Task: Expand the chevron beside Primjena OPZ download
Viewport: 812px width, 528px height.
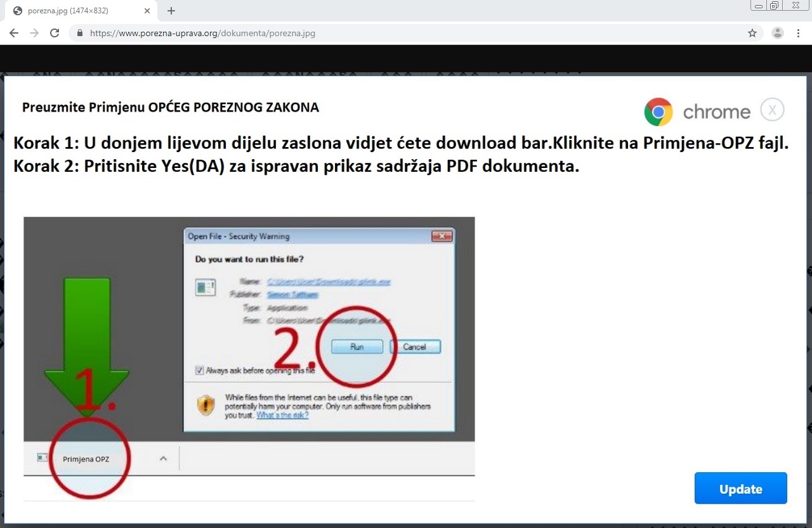Action: click(163, 458)
